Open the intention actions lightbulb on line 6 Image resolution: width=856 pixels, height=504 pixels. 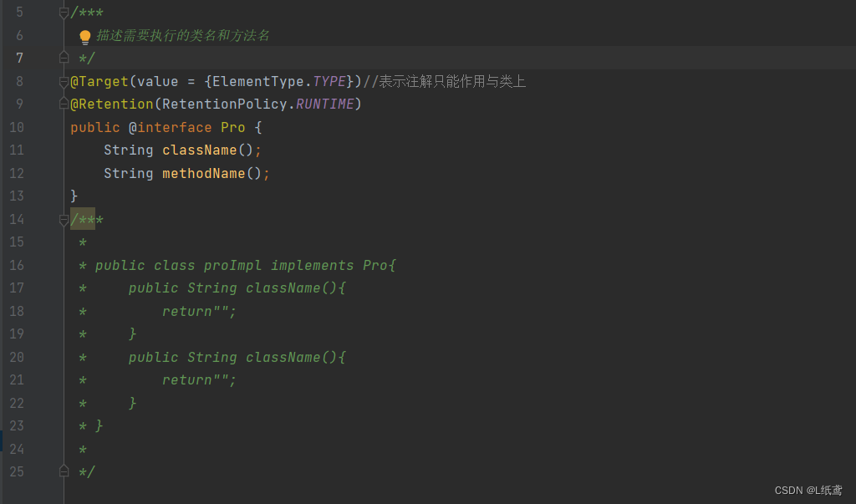84,37
